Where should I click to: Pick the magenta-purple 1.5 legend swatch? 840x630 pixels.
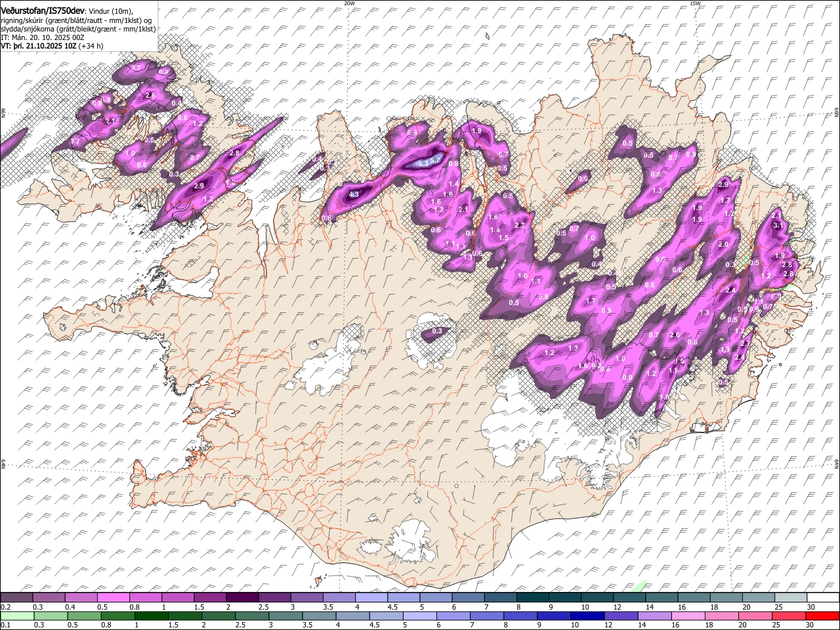click(x=210, y=598)
